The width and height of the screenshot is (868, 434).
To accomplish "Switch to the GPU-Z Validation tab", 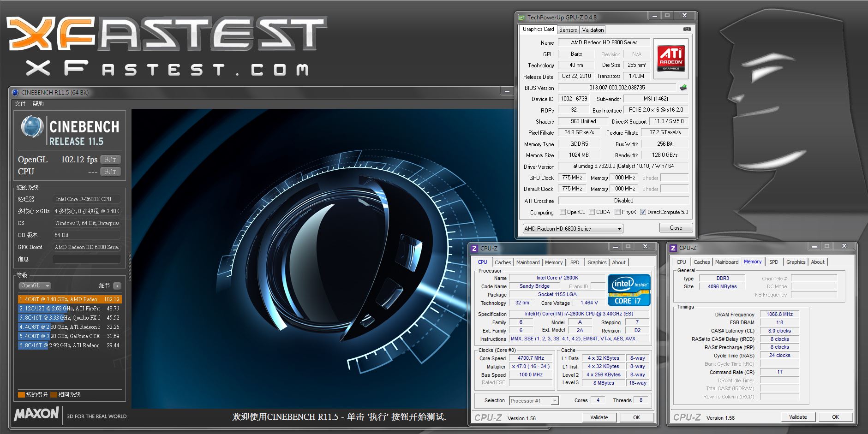I will point(593,30).
